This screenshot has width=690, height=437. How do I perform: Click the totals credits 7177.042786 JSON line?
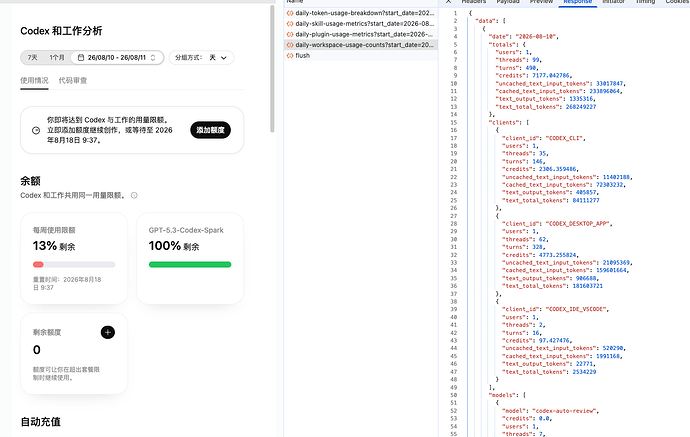534,76
